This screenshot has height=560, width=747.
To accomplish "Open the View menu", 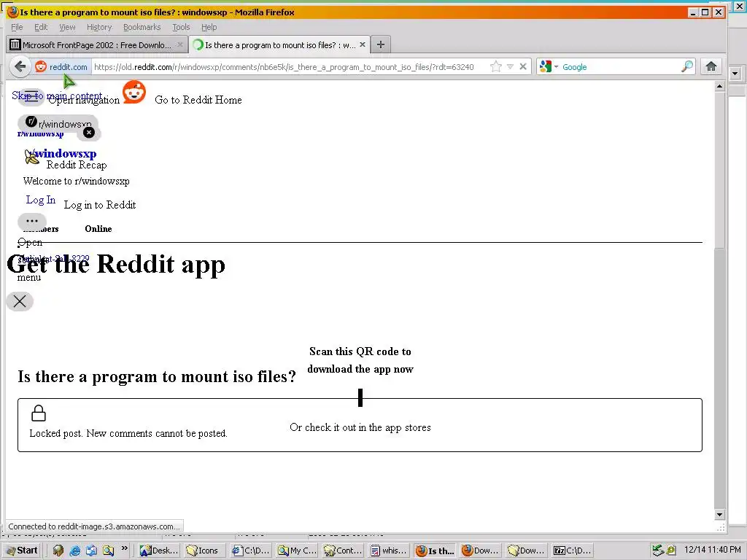I will 67,27.
